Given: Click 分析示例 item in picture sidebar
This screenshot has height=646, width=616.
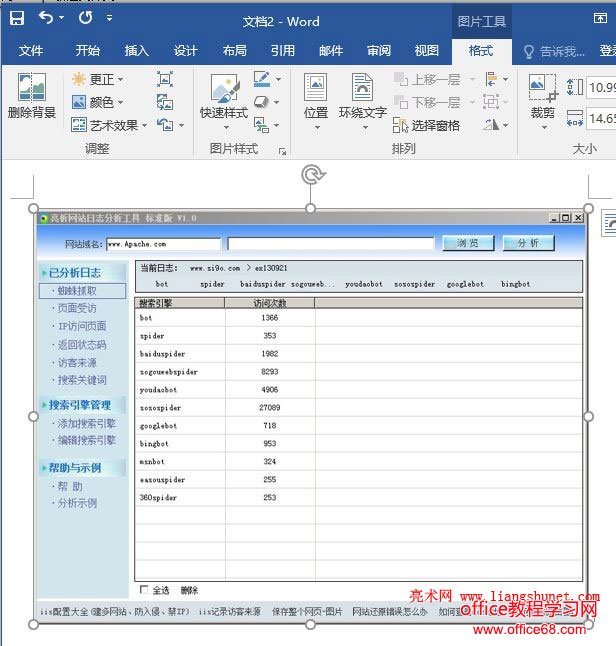Looking at the screenshot, I should (77, 503).
